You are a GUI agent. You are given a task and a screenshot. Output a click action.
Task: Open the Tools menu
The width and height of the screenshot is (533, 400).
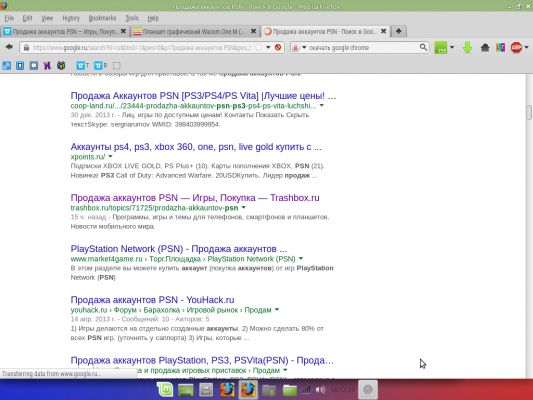coord(132,18)
